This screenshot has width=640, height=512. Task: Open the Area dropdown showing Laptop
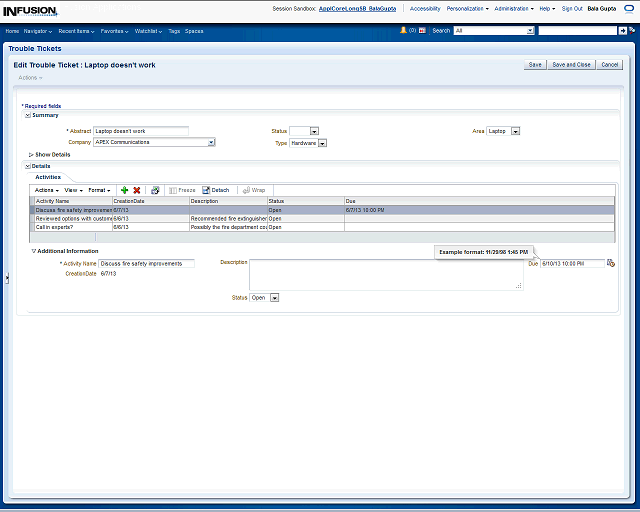click(515, 131)
